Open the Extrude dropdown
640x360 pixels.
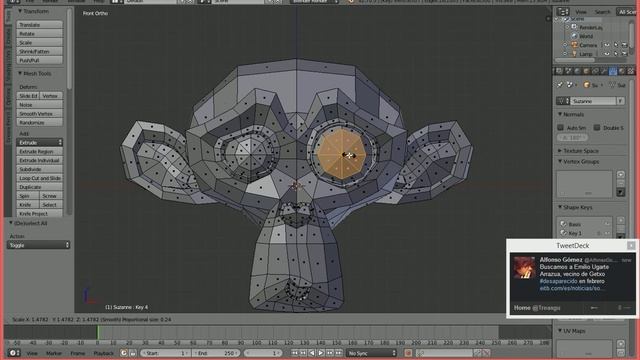tap(40, 142)
